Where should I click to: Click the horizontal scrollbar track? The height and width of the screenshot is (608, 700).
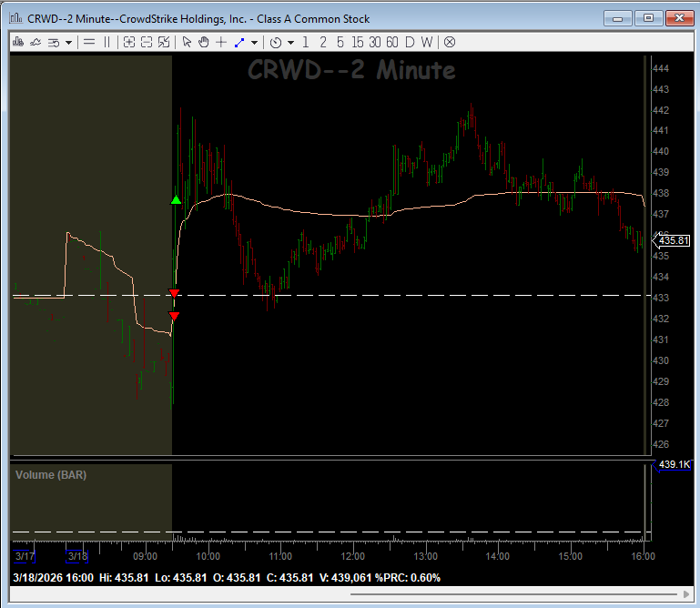[x=513, y=594]
